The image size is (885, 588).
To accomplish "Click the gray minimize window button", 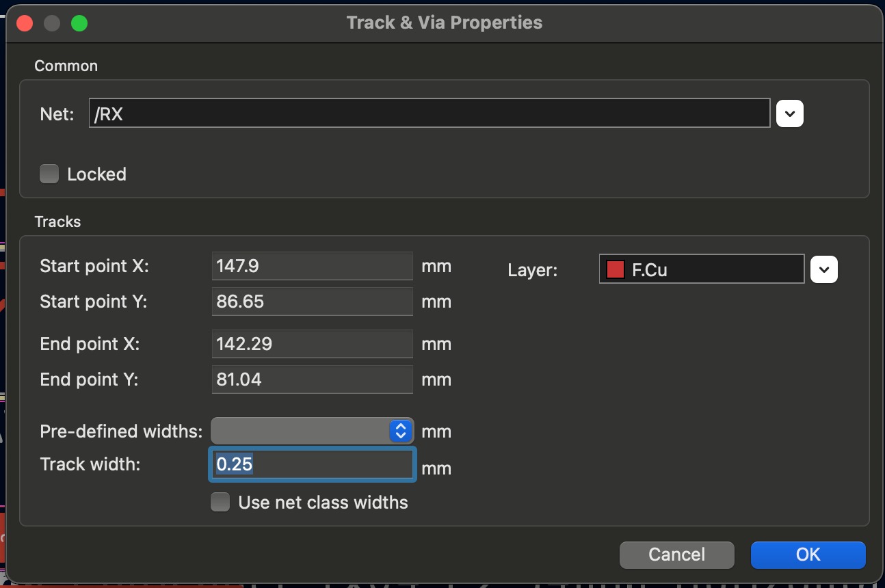I will coord(52,23).
